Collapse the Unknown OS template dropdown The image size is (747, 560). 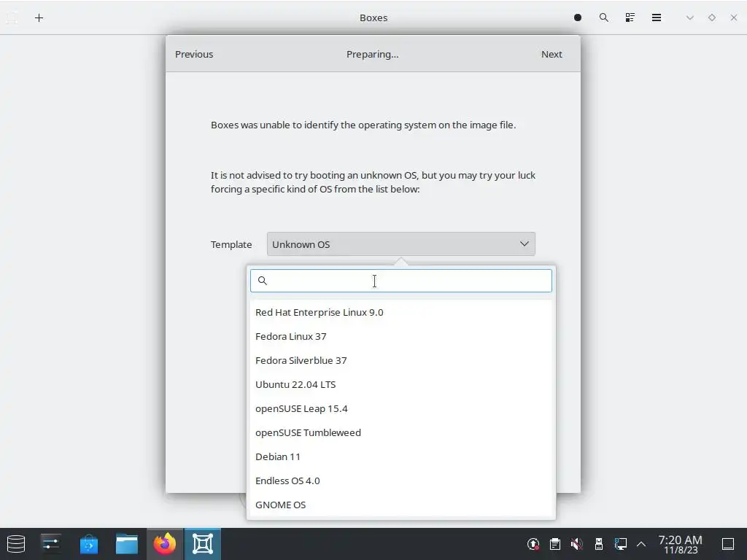tap(400, 244)
